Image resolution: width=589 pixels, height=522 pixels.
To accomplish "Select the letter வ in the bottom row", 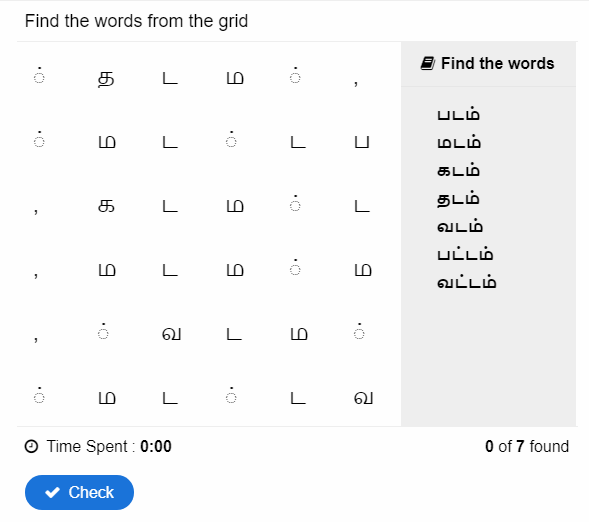I will pos(363,398).
